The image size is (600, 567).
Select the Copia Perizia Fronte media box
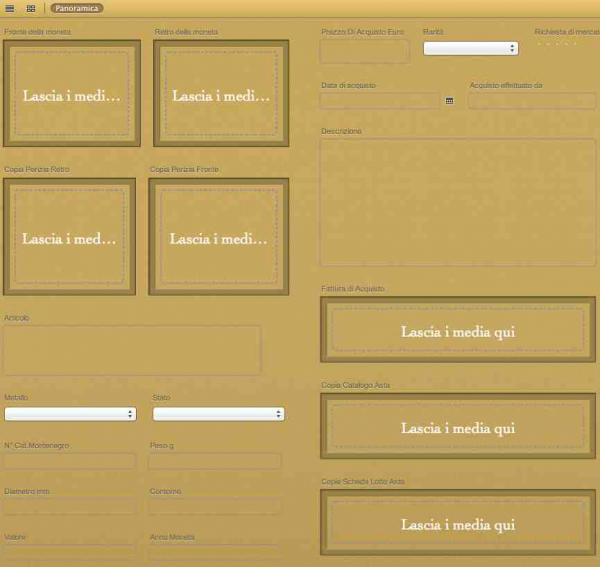click(x=218, y=237)
